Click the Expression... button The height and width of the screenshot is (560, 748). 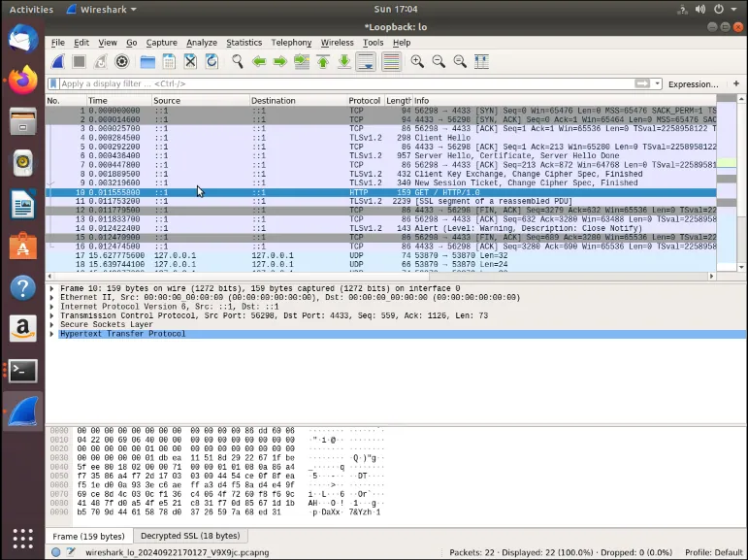pyautogui.click(x=693, y=84)
